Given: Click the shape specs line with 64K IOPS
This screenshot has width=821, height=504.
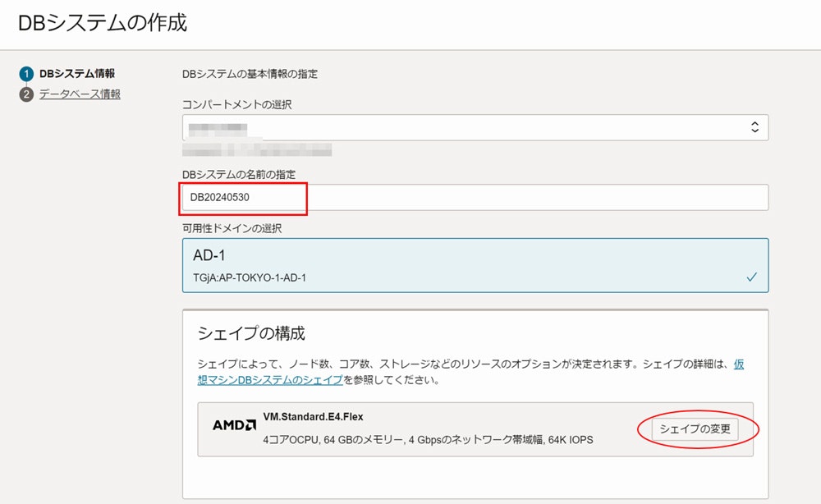Looking at the screenshot, I should (x=428, y=440).
